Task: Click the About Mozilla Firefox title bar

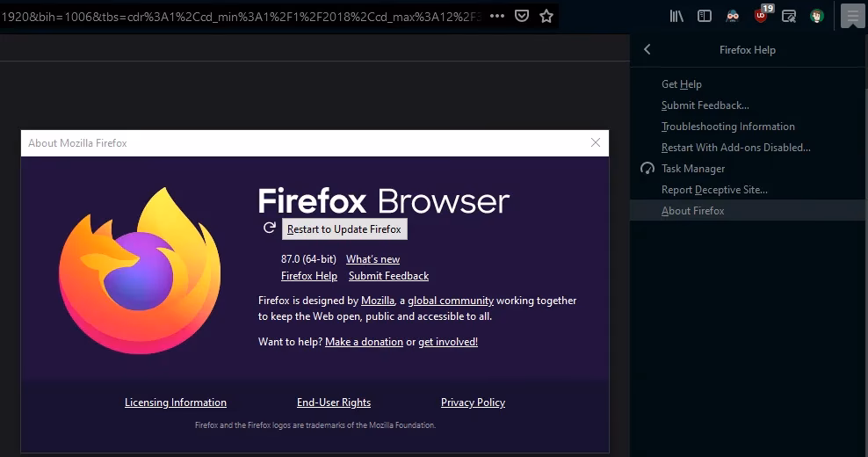Action: coord(315,143)
